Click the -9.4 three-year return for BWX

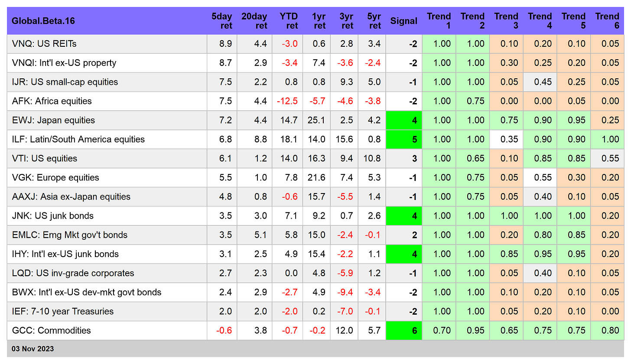coord(345,292)
